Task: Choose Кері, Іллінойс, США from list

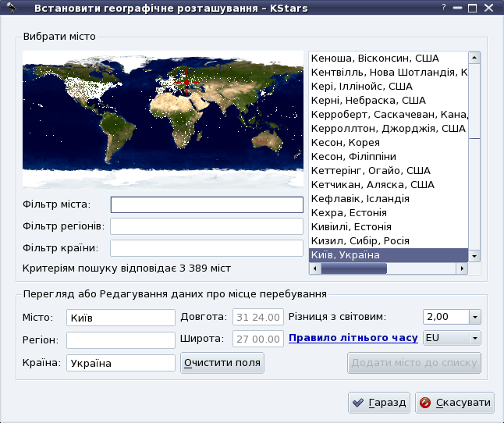Action: click(x=389, y=87)
